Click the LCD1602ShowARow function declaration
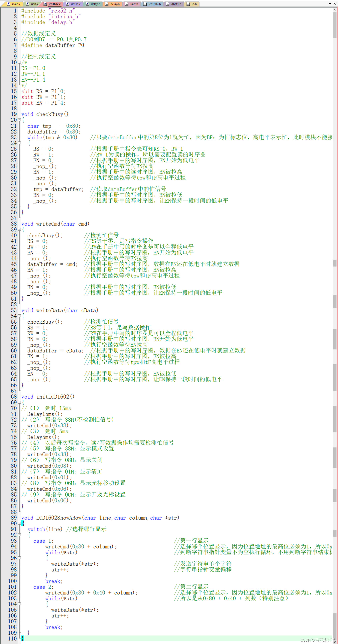 click(x=100, y=518)
